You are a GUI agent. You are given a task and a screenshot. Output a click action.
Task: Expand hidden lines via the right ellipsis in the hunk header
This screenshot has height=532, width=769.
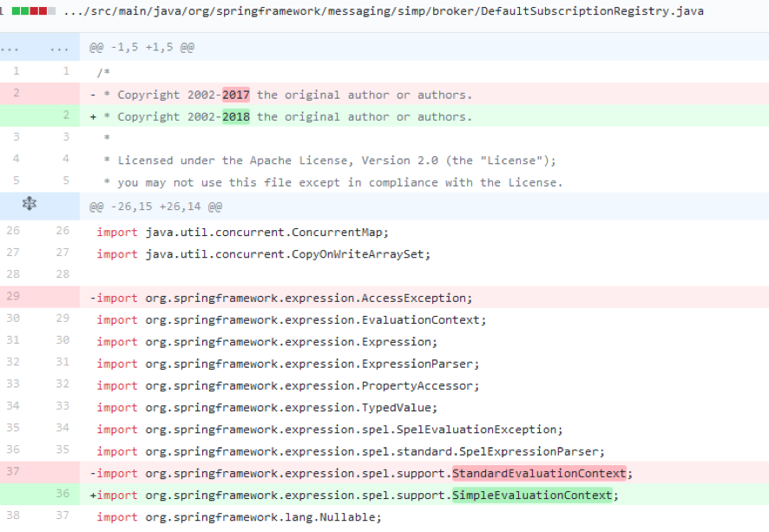(59, 47)
